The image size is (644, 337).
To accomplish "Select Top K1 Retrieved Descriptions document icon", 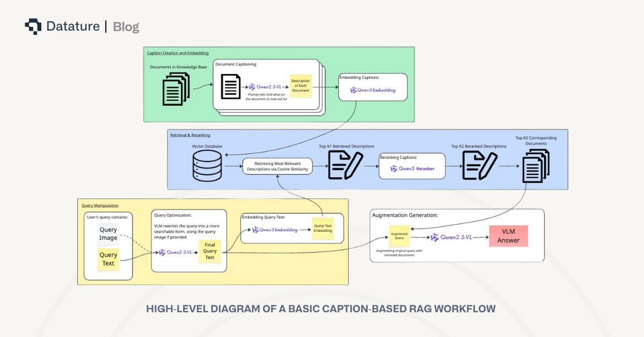I will pos(345,165).
